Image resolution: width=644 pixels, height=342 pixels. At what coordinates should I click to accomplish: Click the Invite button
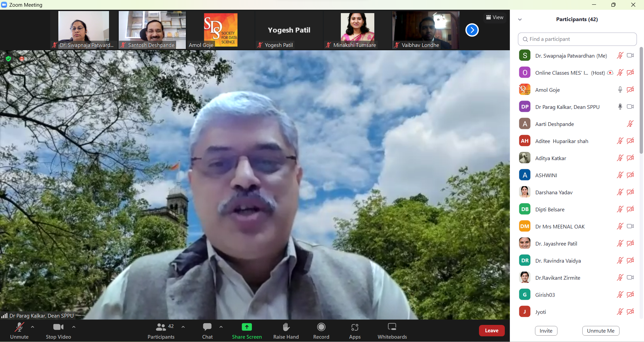click(x=546, y=331)
